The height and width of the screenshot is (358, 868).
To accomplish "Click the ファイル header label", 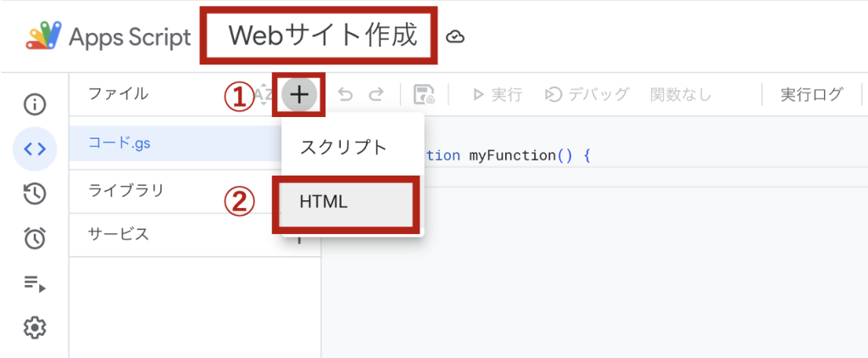I will click(119, 93).
